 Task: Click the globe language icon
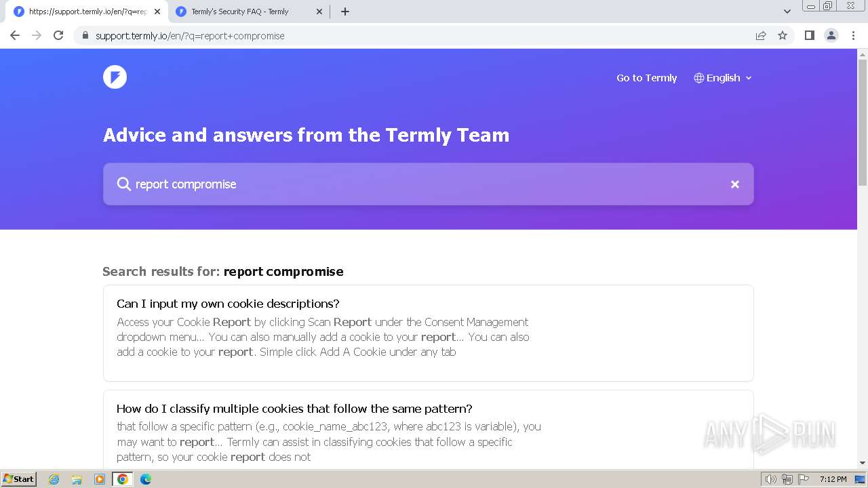(698, 78)
